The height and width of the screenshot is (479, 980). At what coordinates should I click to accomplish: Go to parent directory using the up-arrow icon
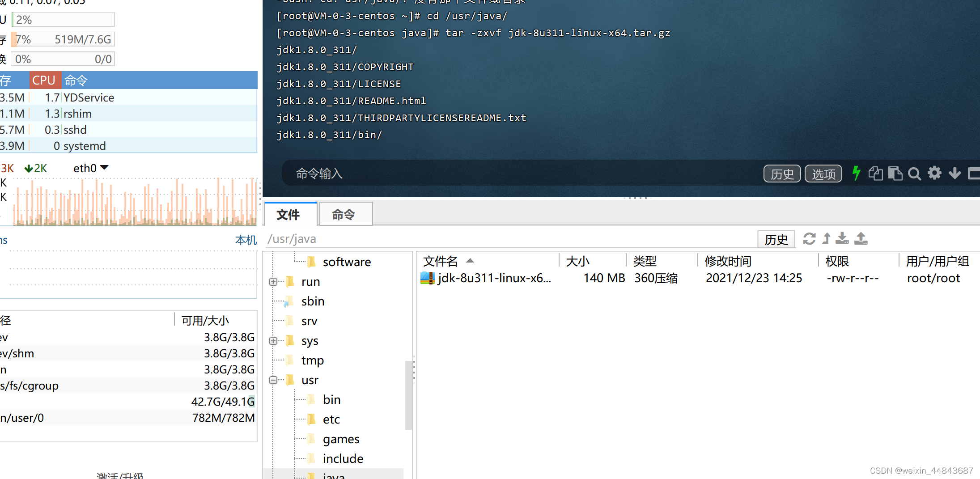[x=826, y=238]
